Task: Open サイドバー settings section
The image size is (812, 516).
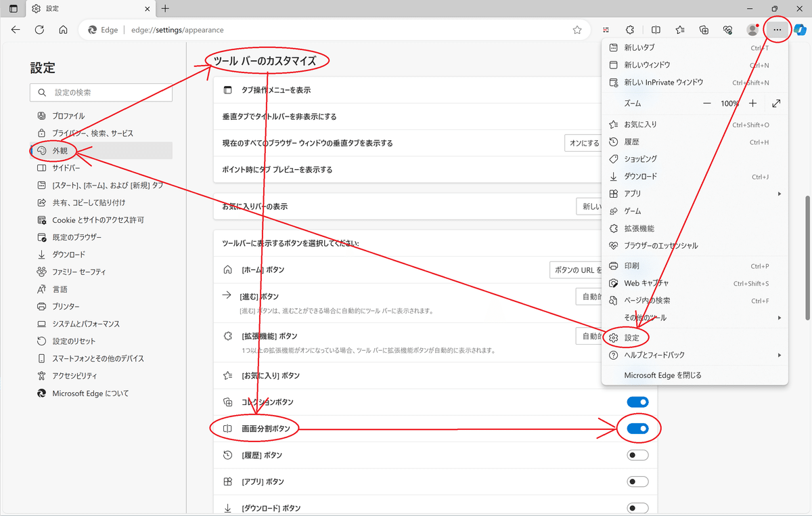Action: click(101, 168)
